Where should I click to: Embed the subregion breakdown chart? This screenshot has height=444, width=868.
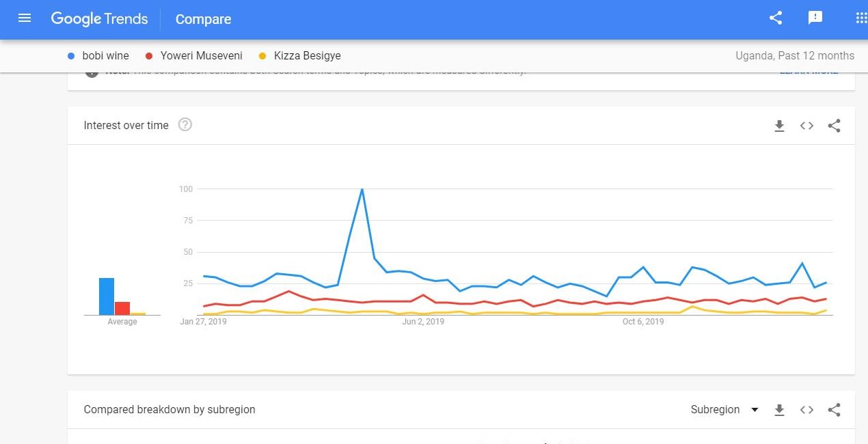click(x=806, y=410)
